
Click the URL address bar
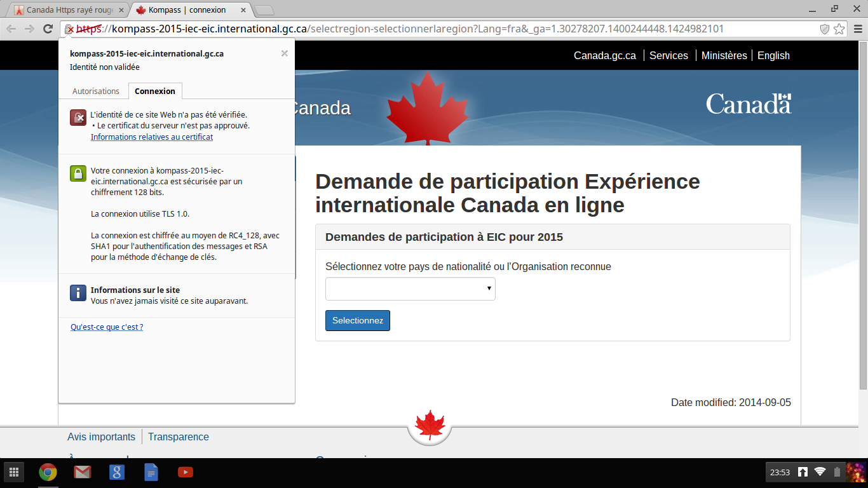coord(445,29)
